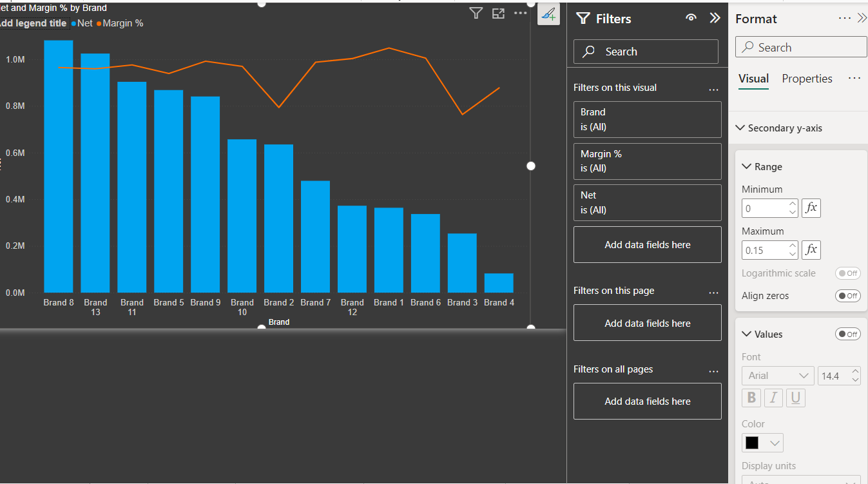Click the format paintbrush icon beside the chart
The width and height of the screenshot is (868, 484).
548,14
